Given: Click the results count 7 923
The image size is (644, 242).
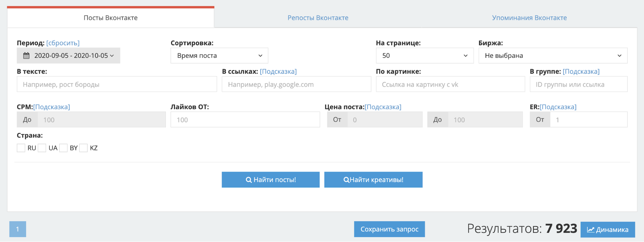Looking at the screenshot, I should [561, 229].
